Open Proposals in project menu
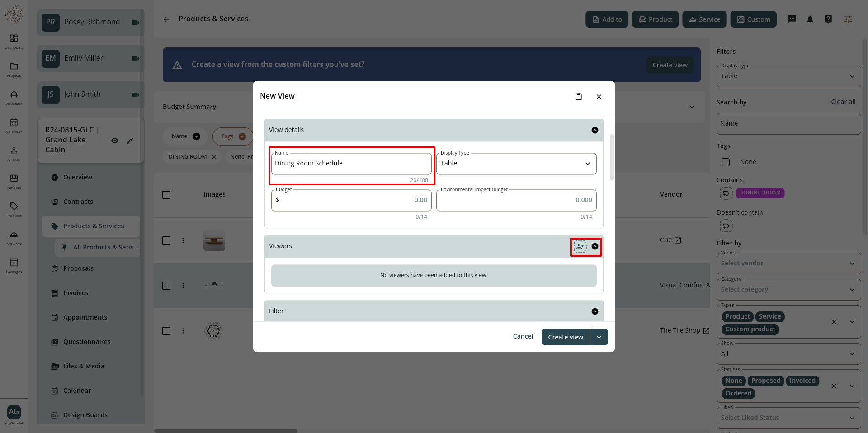This screenshot has height=433, width=868. click(x=79, y=268)
